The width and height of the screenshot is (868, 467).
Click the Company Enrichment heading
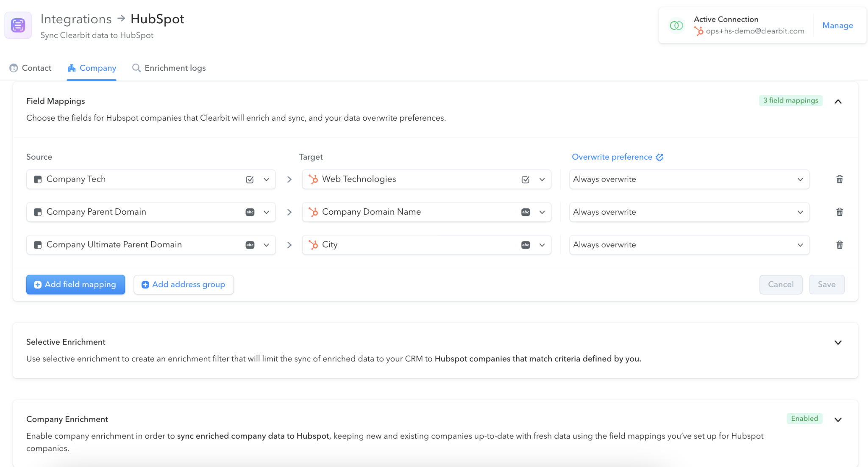click(67, 419)
